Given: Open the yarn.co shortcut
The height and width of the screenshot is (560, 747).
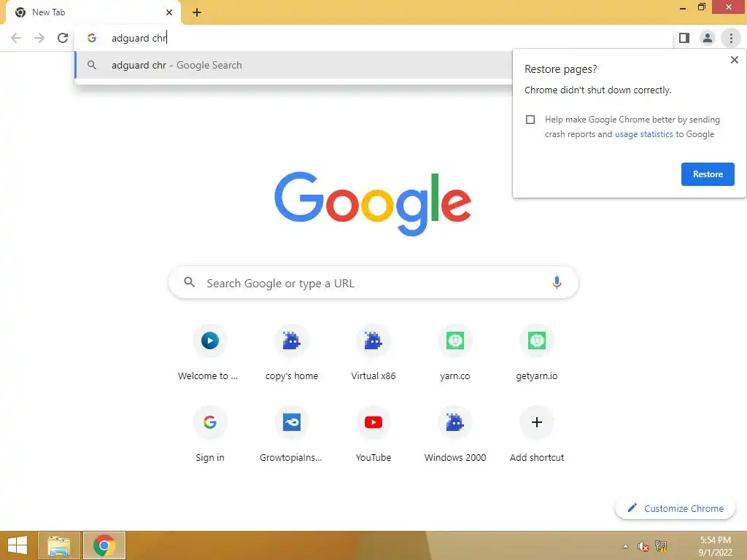Looking at the screenshot, I should (455, 353).
